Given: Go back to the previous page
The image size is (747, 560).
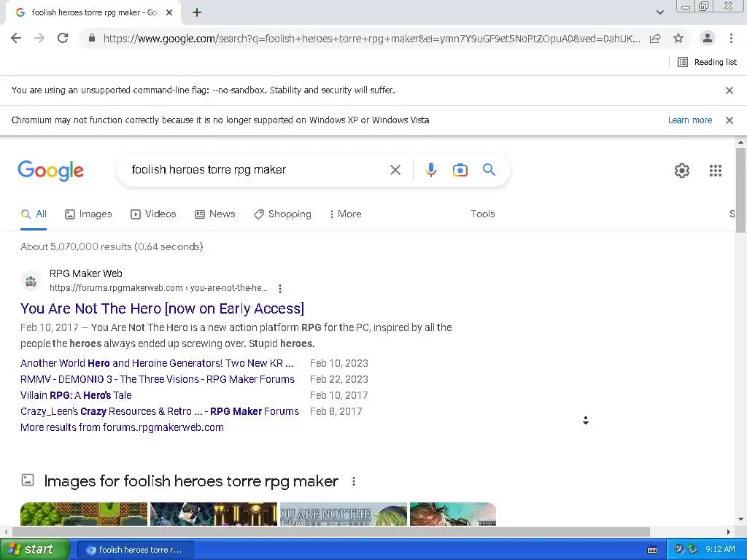Looking at the screenshot, I should [16, 38].
